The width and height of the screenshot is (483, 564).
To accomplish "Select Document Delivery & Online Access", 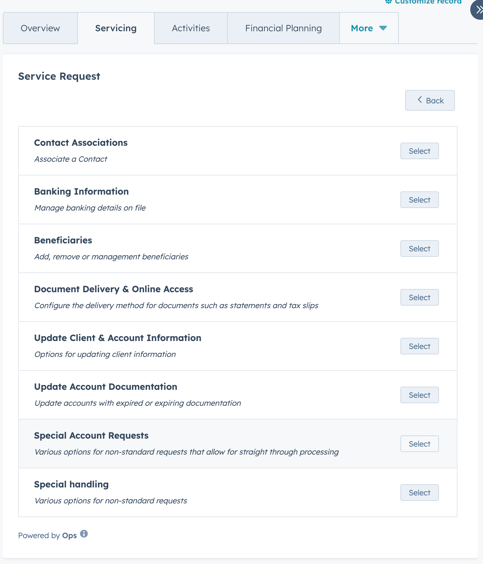I will 419,297.
